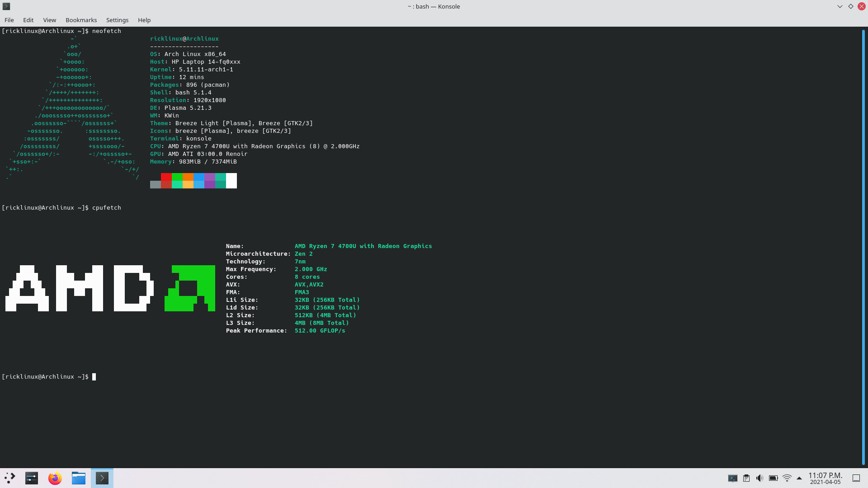Click the terminal cursor at the prompt
This screenshot has height=488, width=868.
pos(94,377)
